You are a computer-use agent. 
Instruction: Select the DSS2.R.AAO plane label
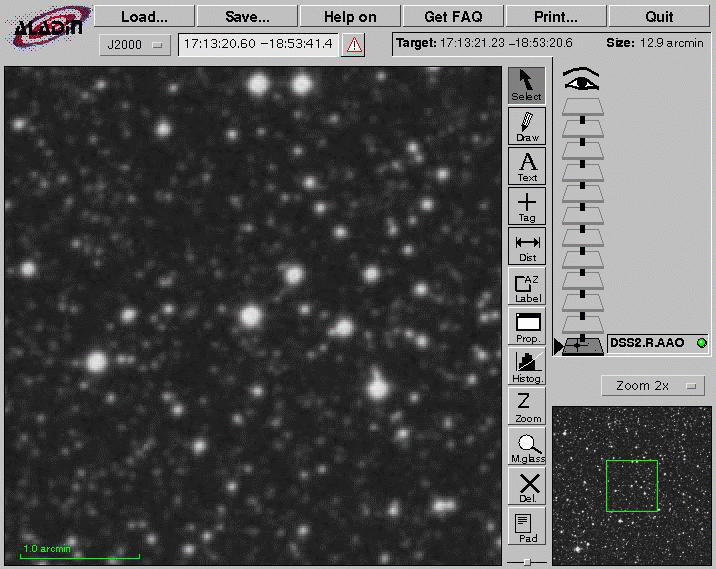pyautogui.click(x=647, y=343)
